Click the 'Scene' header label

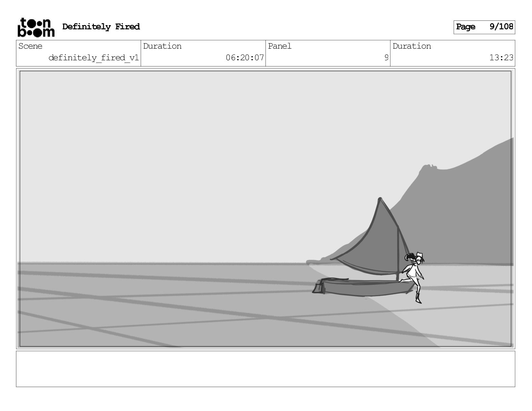pos(30,46)
